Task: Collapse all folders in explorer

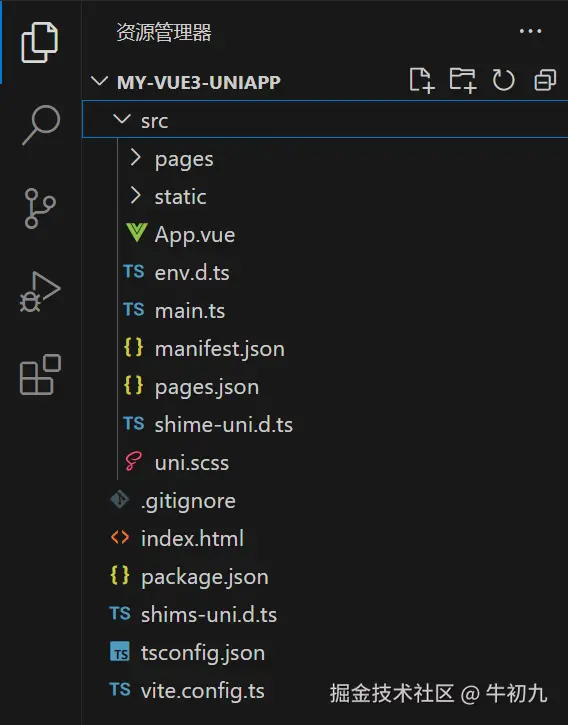Action: point(545,80)
